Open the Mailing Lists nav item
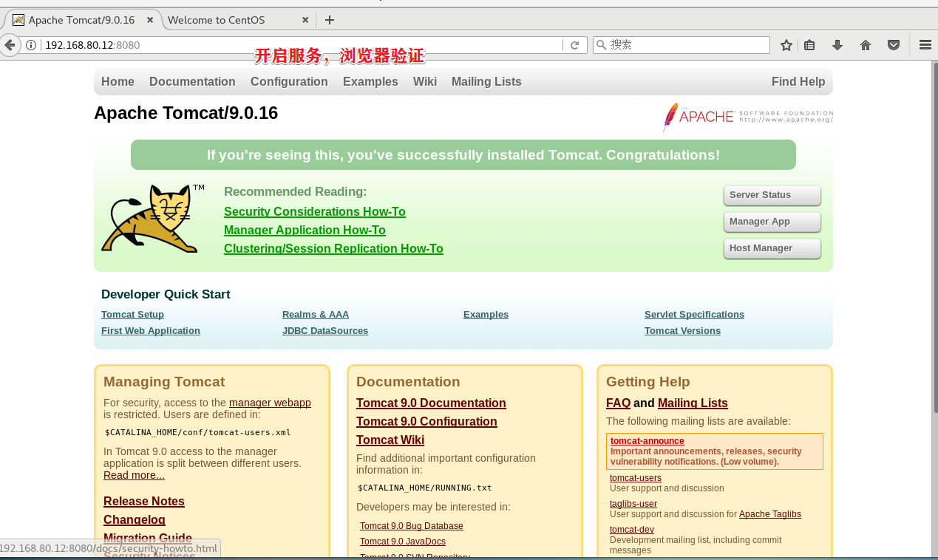Viewport: 938px width, 560px height. 486,82
